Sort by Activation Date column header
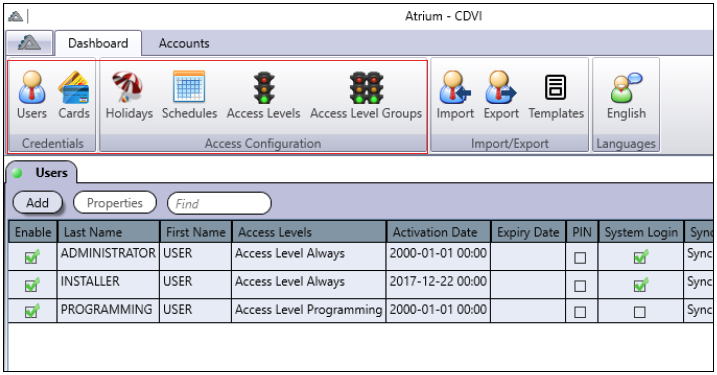 pos(439,232)
